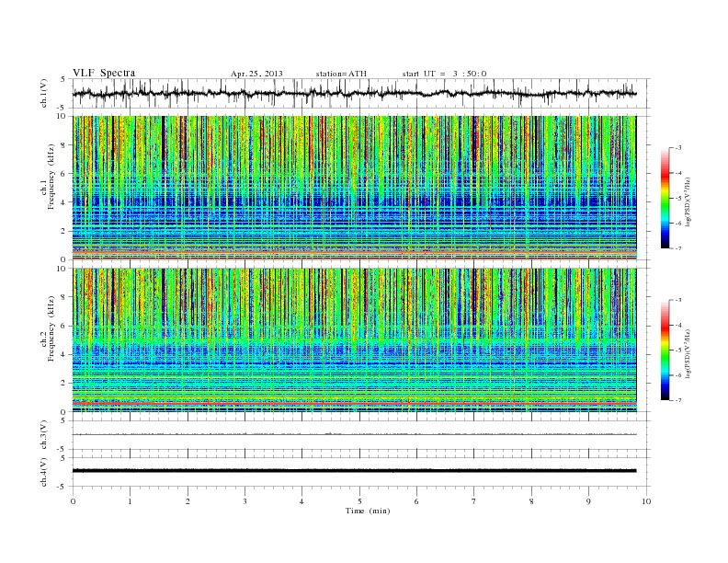
Task: Select the date text "Apr. 25, 2013"
Action: (256, 74)
